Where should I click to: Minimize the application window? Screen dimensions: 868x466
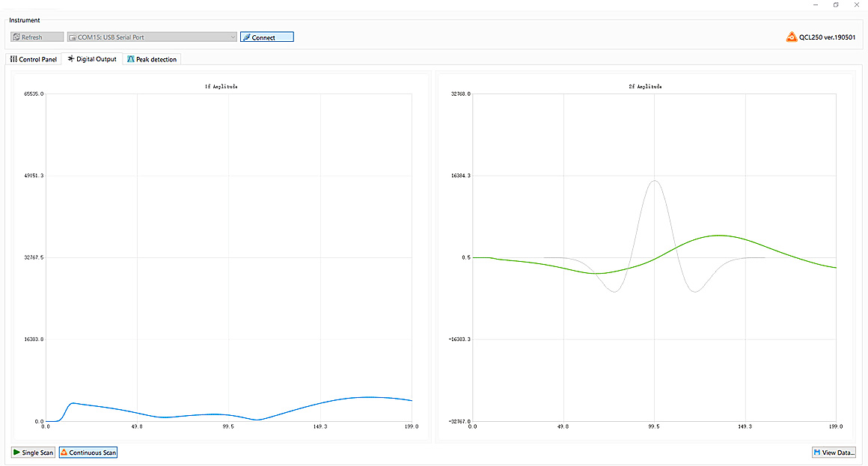coord(814,4)
